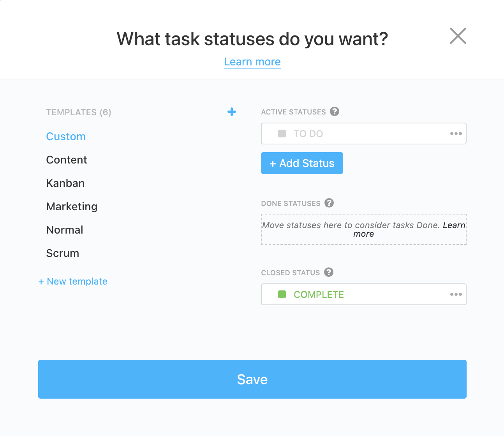
Task: Open the TO DO status options ellipsis
Action: 456,134
